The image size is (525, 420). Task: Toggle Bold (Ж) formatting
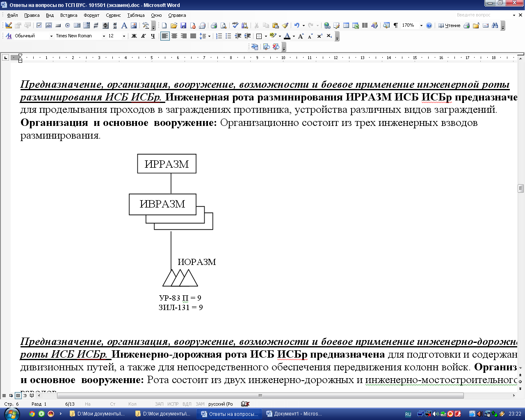[x=134, y=36]
